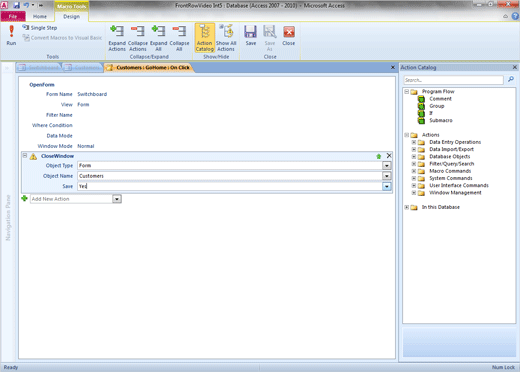Click Collapse All icon
This screenshot has width=520, height=372.
179,38
